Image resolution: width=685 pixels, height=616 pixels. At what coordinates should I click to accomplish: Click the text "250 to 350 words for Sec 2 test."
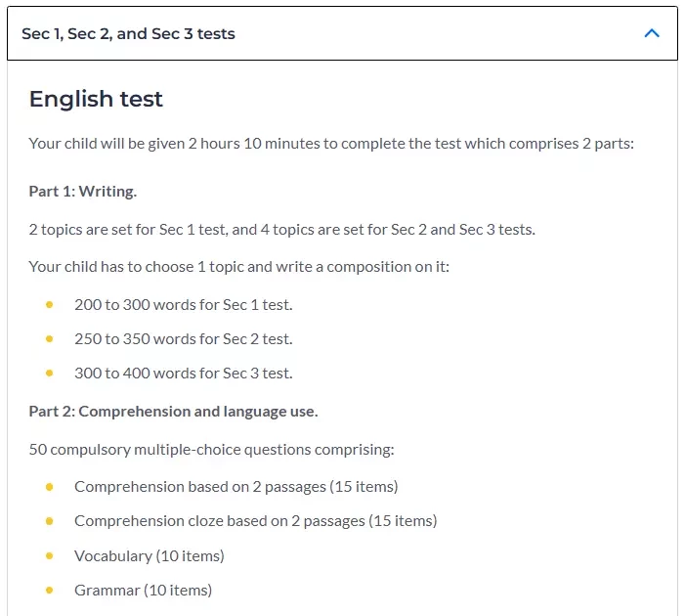[x=184, y=339]
